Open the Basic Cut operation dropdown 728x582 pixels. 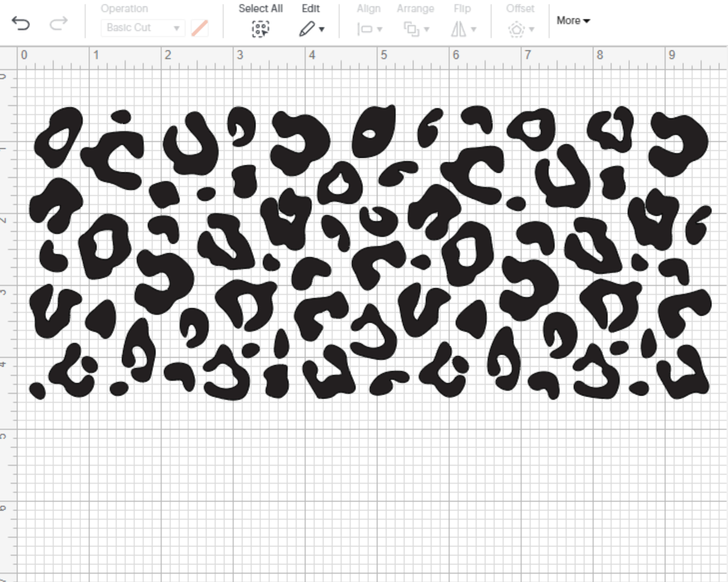click(143, 28)
